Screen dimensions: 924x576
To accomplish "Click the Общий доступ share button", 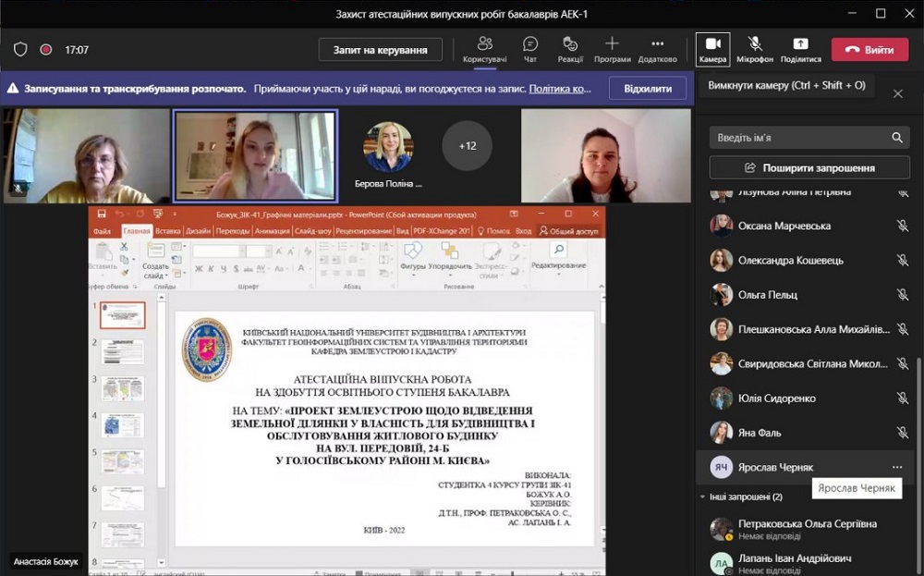I will point(569,231).
